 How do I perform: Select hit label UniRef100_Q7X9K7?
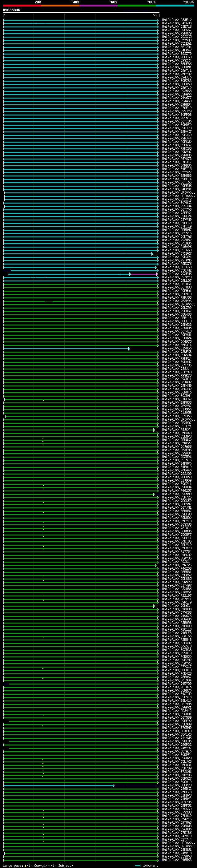pos(177,253)
